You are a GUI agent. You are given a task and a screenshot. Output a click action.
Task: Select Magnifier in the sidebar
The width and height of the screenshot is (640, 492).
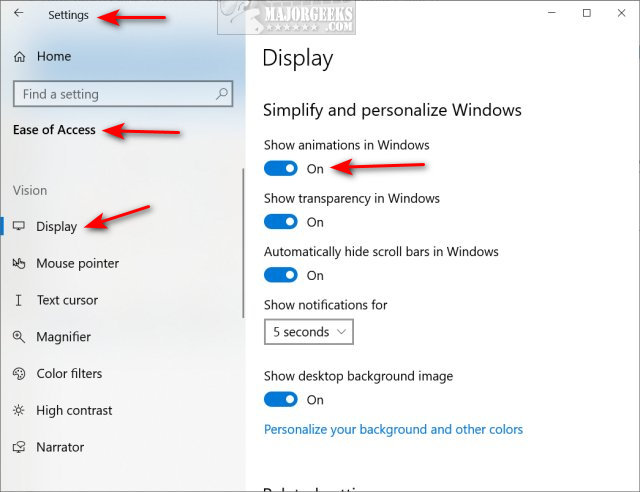pyautogui.click(x=64, y=337)
